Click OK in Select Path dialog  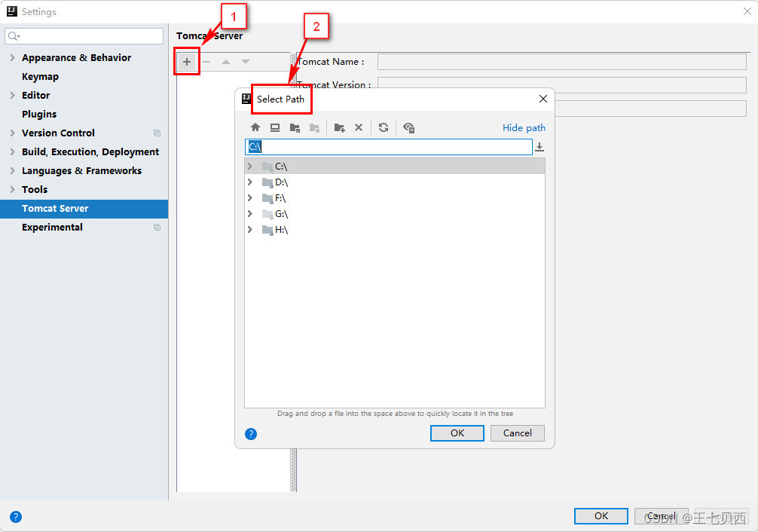(x=457, y=433)
